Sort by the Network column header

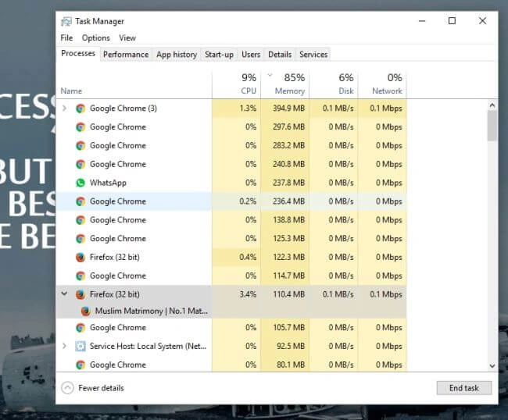387,91
